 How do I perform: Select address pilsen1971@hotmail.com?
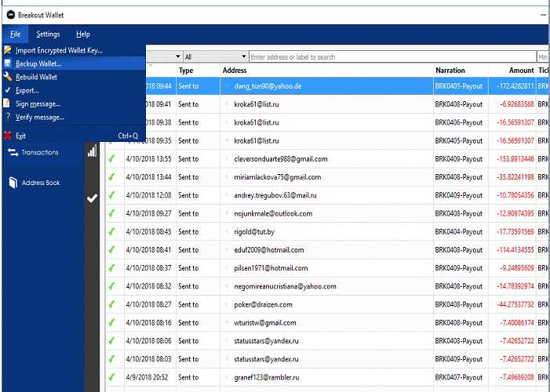[271, 268]
